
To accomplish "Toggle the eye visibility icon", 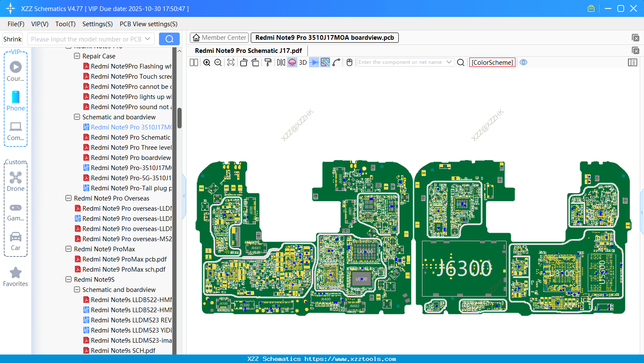I will 523,62.
